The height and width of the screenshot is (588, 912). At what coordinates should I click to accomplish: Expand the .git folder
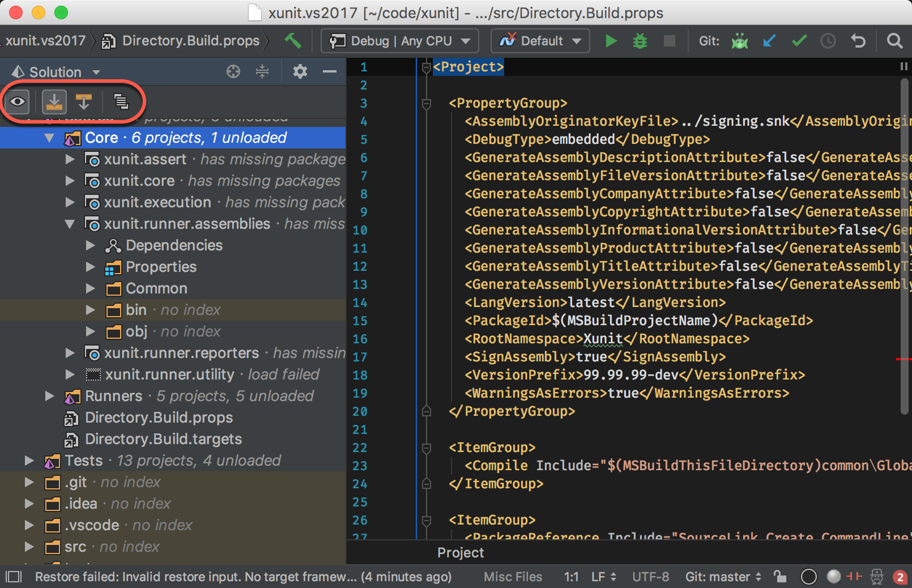click(x=29, y=482)
